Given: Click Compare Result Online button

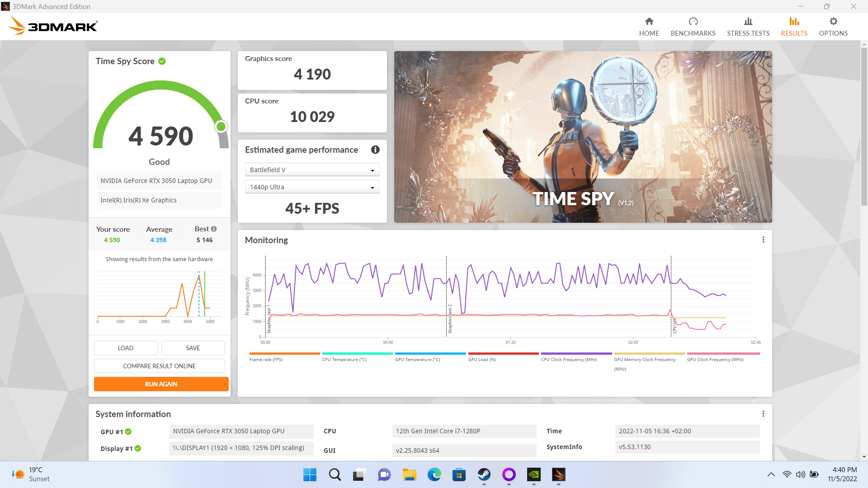Looking at the screenshot, I should [x=159, y=366].
